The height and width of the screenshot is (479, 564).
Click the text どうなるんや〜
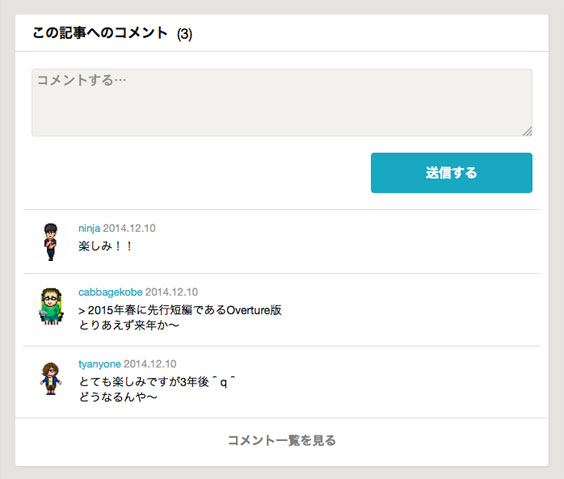[x=118, y=397]
